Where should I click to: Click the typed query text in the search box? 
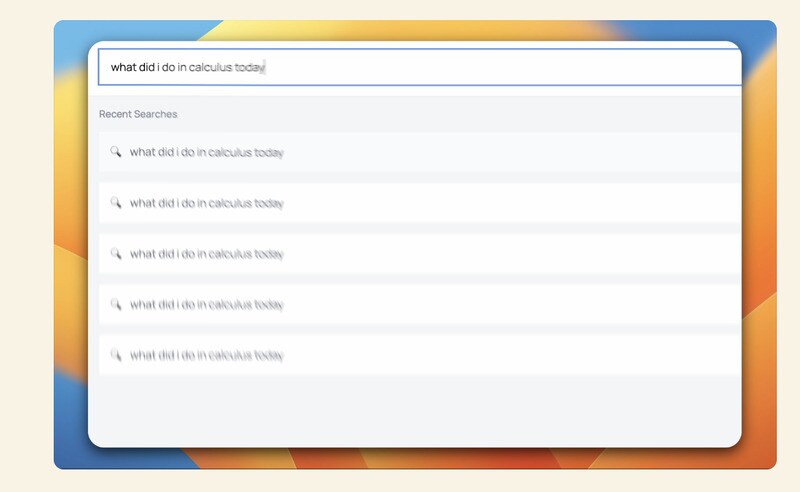187,67
